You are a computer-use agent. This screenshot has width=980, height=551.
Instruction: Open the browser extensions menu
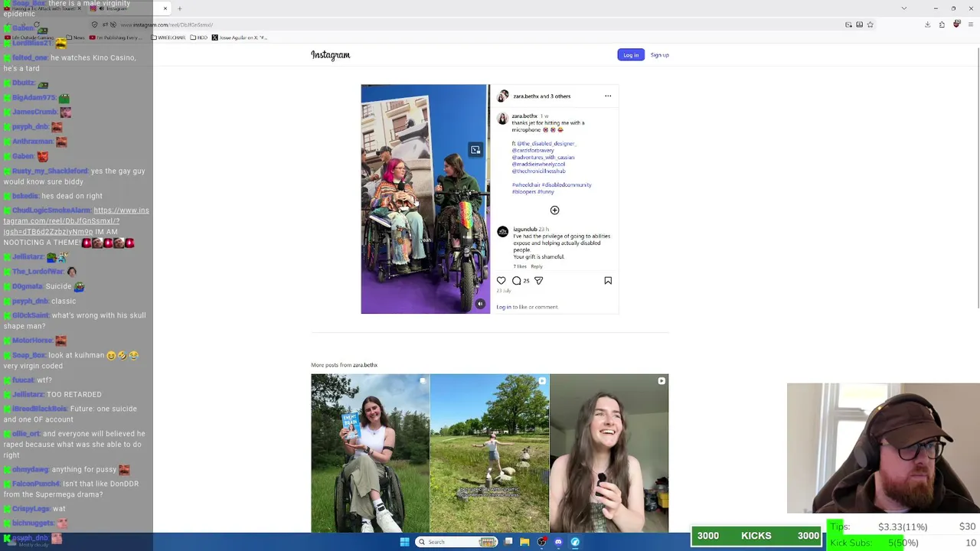(942, 24)
